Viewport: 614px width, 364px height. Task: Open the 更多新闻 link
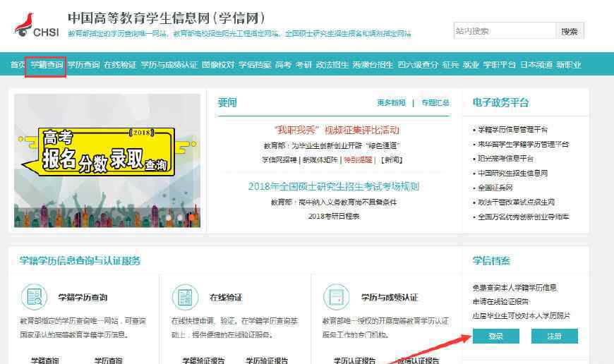pyautogui.click(x=391, y=102)
